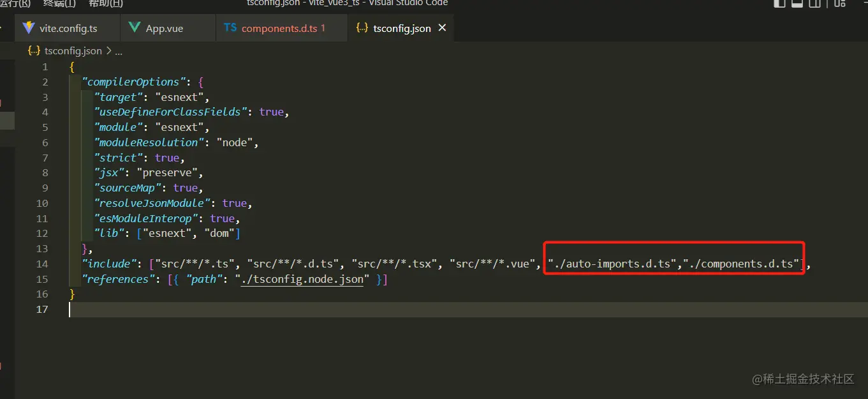Toggle the secondary side bar layout icon
This screenshot has height=399, width=868.
814,3
